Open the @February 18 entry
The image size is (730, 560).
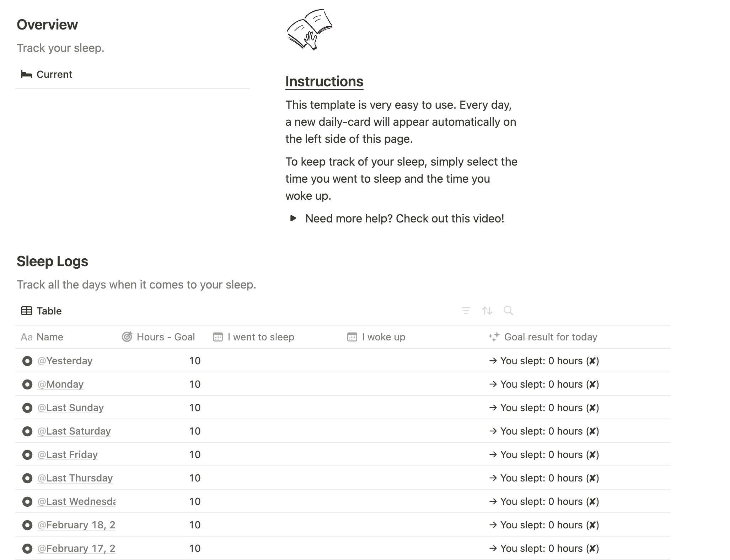tap(76, 525)
